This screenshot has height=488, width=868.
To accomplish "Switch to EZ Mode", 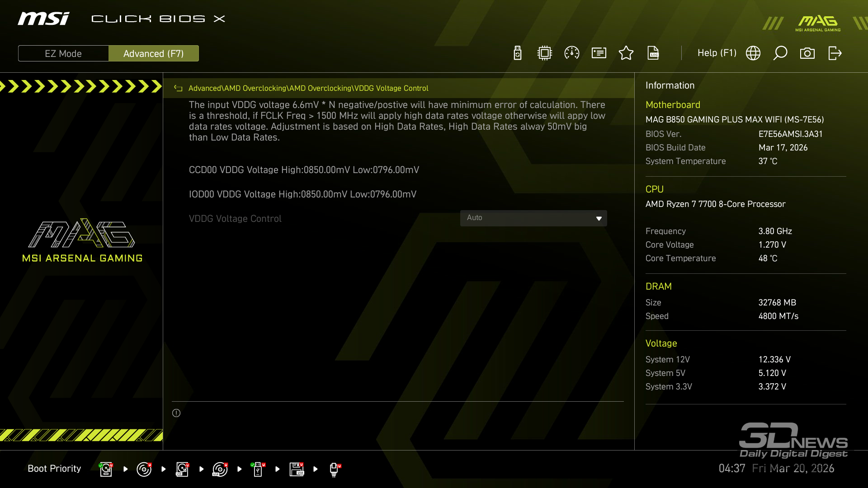I will tap(63, 53).
